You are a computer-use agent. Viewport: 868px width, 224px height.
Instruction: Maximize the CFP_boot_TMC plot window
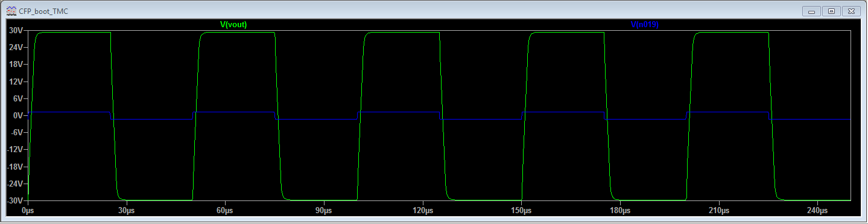click(x=831, y=11)
